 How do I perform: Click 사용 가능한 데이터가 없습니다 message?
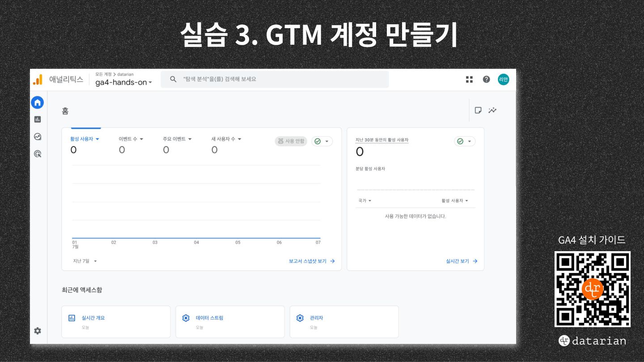click(x=415, y=216)
